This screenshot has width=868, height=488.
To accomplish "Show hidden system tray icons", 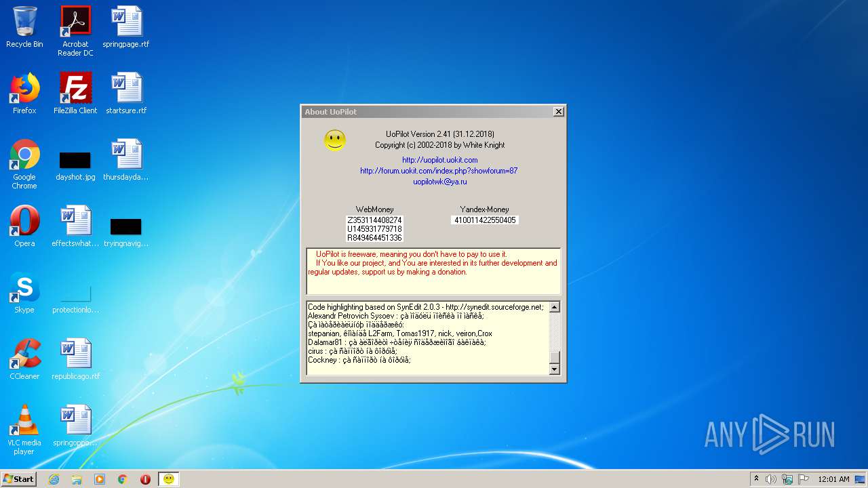I will (756, 479).
